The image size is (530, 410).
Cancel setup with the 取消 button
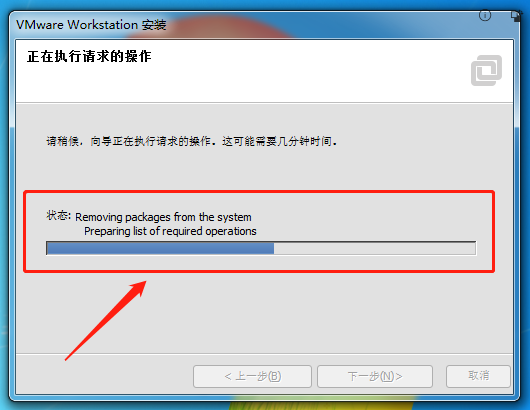[478, 376]
